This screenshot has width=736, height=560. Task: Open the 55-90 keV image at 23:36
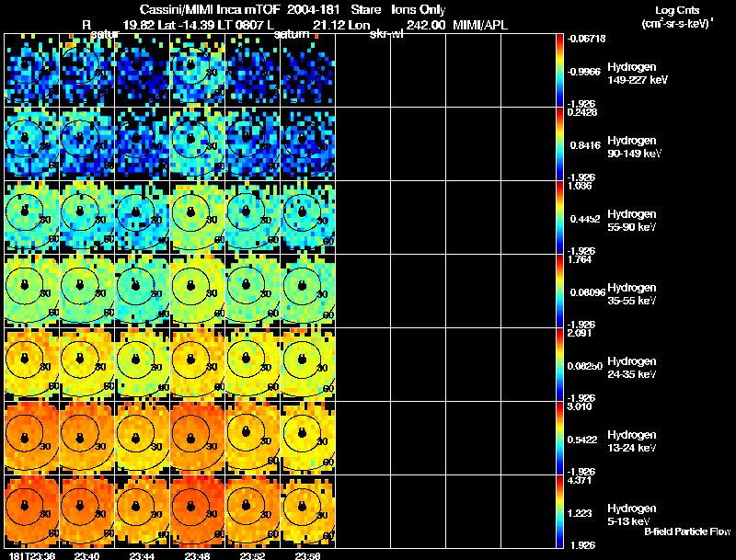(32, 218)
